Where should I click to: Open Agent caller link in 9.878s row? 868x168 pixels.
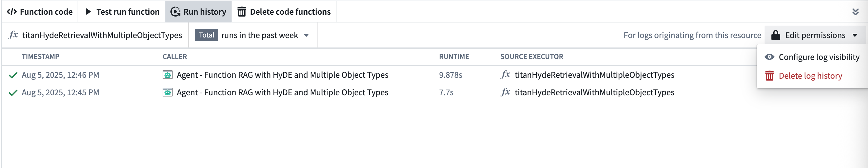pos(282,75)
